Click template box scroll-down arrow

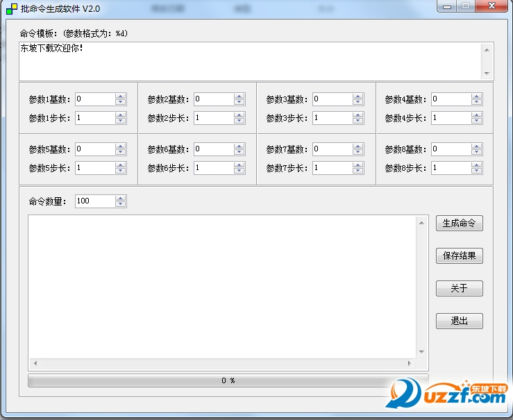click(x=487, y=74)
